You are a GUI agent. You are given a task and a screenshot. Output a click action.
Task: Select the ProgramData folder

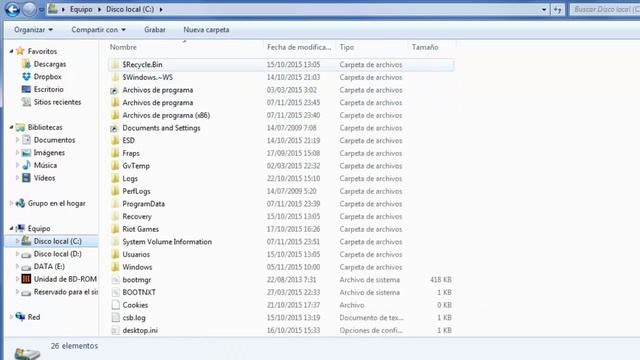144,204
